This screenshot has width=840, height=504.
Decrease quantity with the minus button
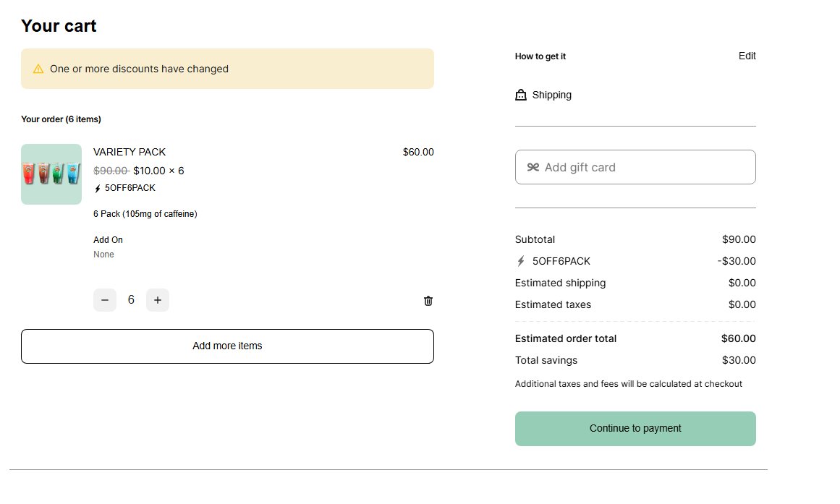pyautogui.click(x=105, y=300)
